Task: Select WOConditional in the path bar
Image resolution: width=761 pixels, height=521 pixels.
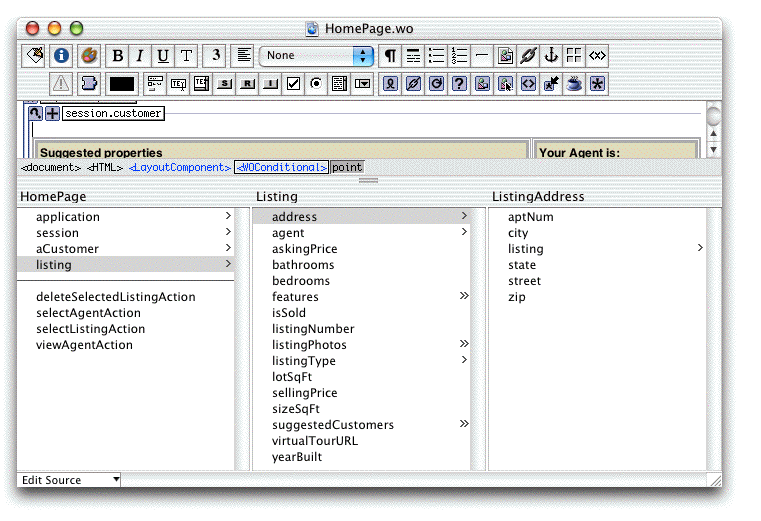Action: point(281,167)
